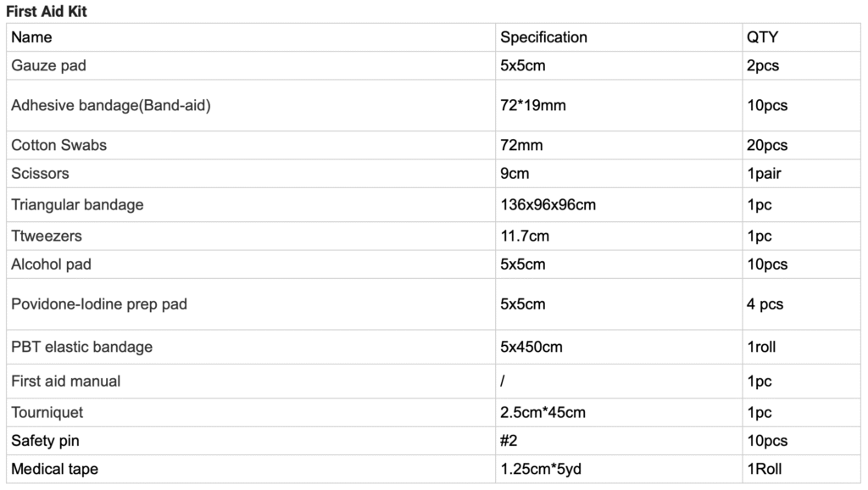Select the '20pcs' quantity cell

tap(767, 145)
